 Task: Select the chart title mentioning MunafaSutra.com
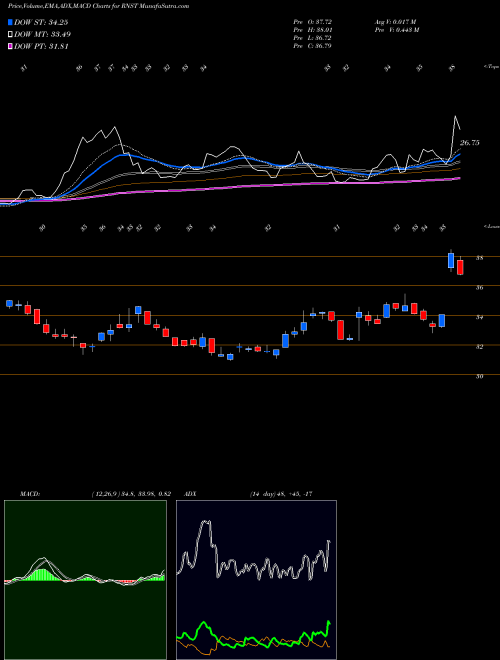pyautogui.click(x=98, y=6)
